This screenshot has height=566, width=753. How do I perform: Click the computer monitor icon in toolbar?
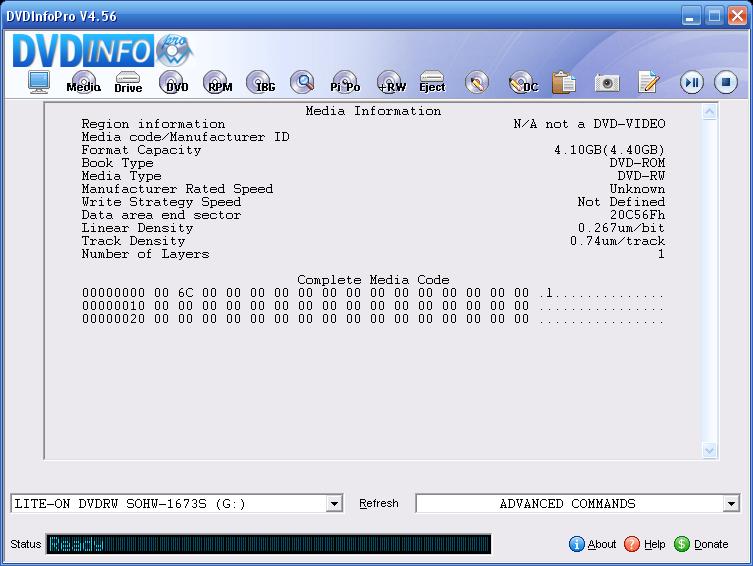[38, 82]
